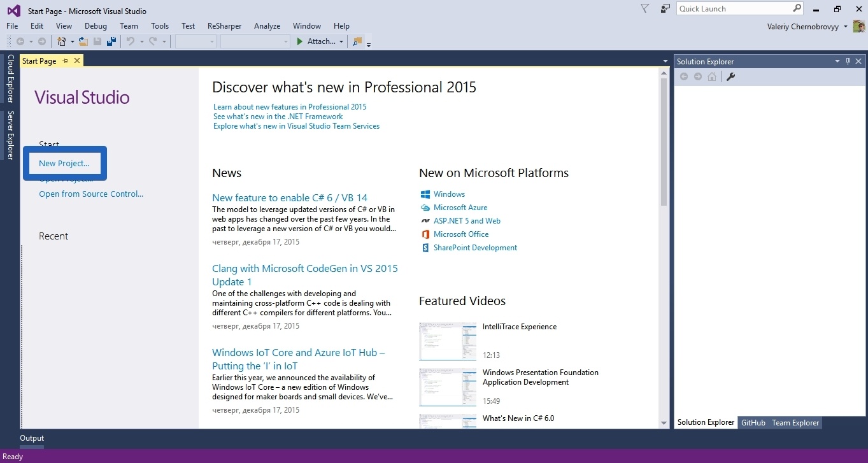Click the Redo toolbar icon
868x463 pixels.
point(153,41)
